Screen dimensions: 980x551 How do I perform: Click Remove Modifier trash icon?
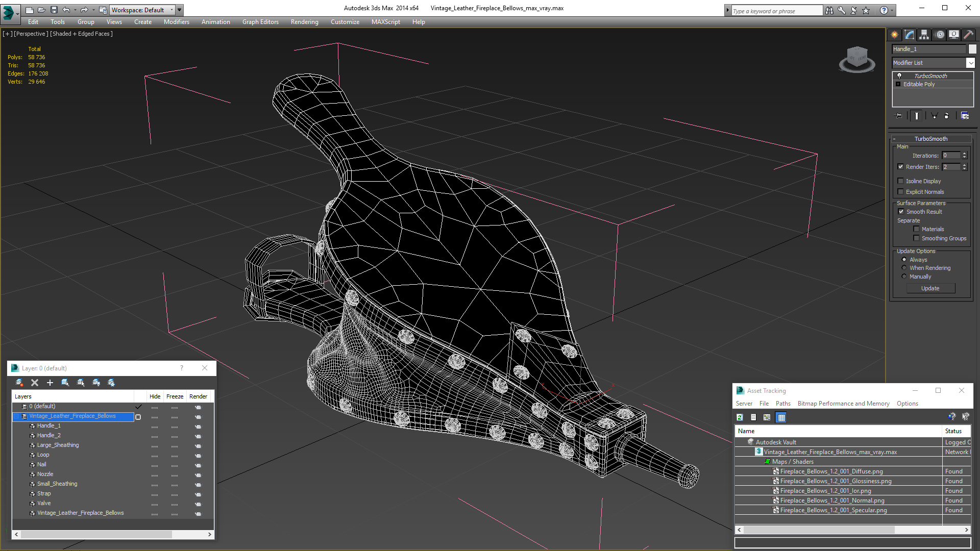click(x=946, y=116)
